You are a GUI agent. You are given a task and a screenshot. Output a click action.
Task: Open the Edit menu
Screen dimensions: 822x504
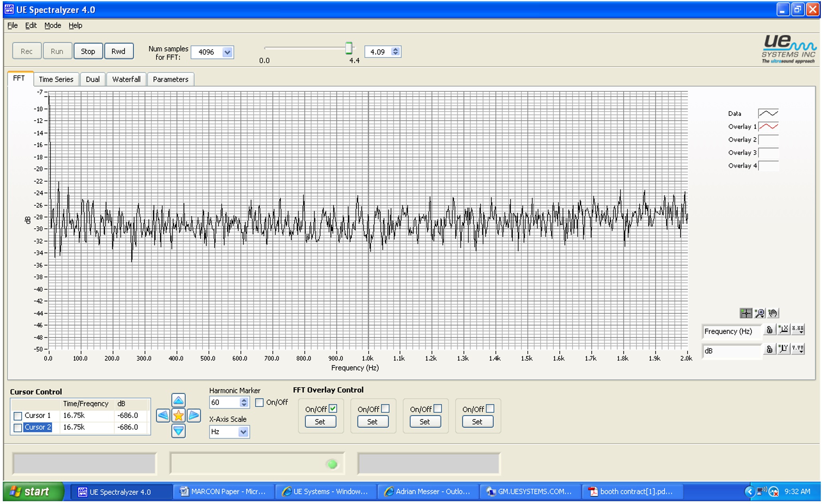click(x=31, y=25)
